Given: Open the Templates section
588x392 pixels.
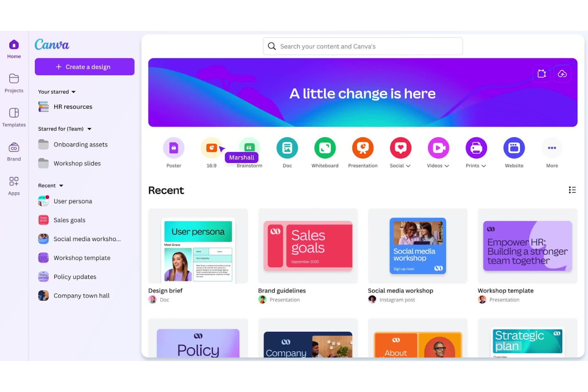Looking at the screenshot, I should [x=14, y=118].
